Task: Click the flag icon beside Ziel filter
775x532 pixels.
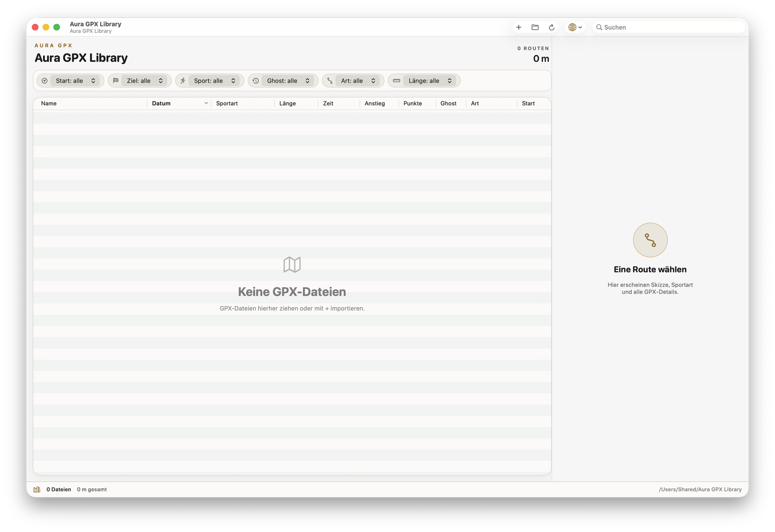Action: (x=116, y=81)
